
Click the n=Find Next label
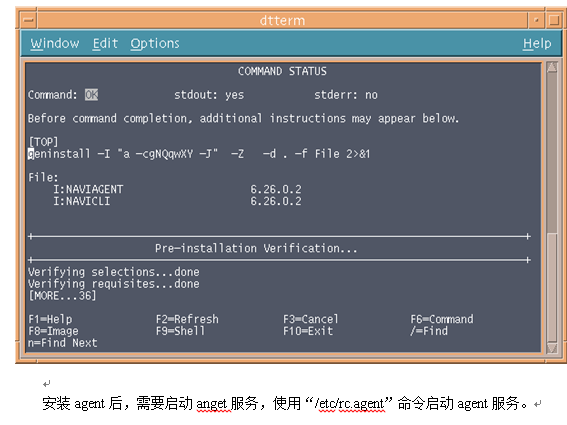63,343
